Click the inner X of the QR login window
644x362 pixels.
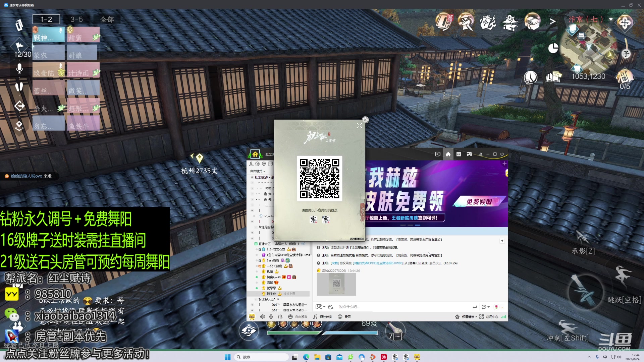[359, 126]
